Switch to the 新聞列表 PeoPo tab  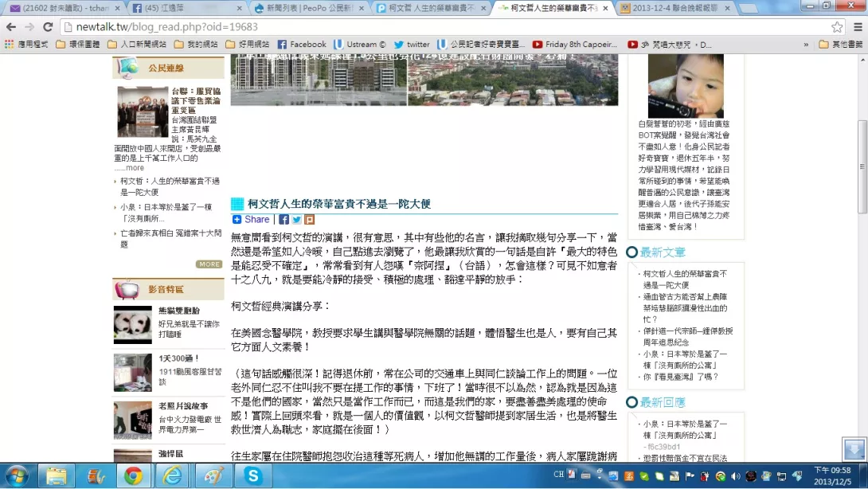point(308,8)
